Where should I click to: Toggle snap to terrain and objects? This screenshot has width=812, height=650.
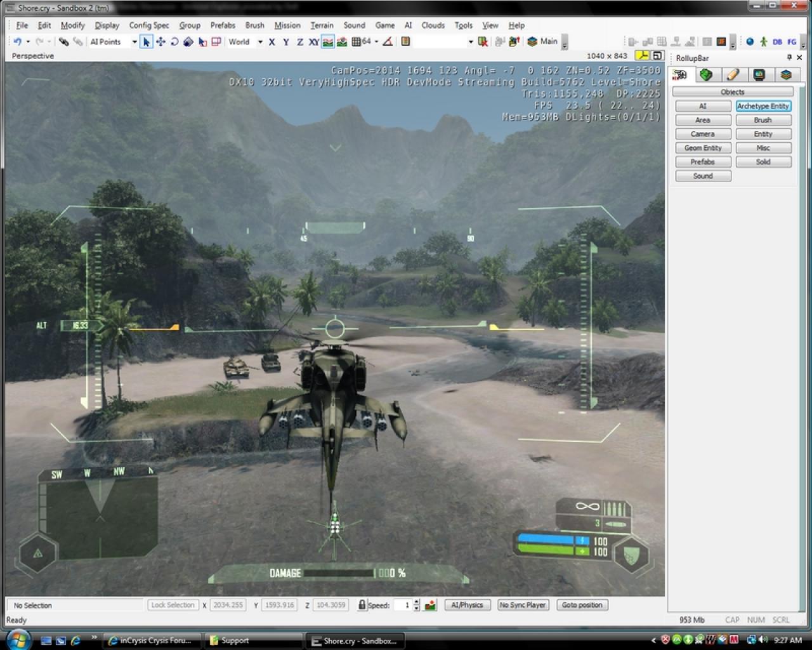coord(342,42)
